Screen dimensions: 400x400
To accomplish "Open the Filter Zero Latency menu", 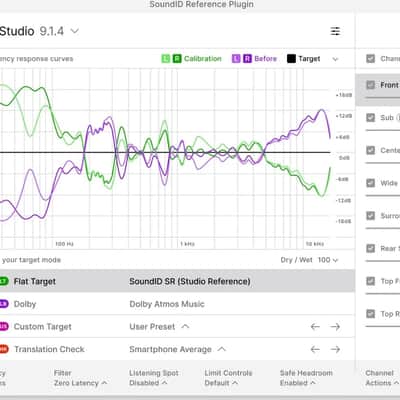I will click(81, 378).
